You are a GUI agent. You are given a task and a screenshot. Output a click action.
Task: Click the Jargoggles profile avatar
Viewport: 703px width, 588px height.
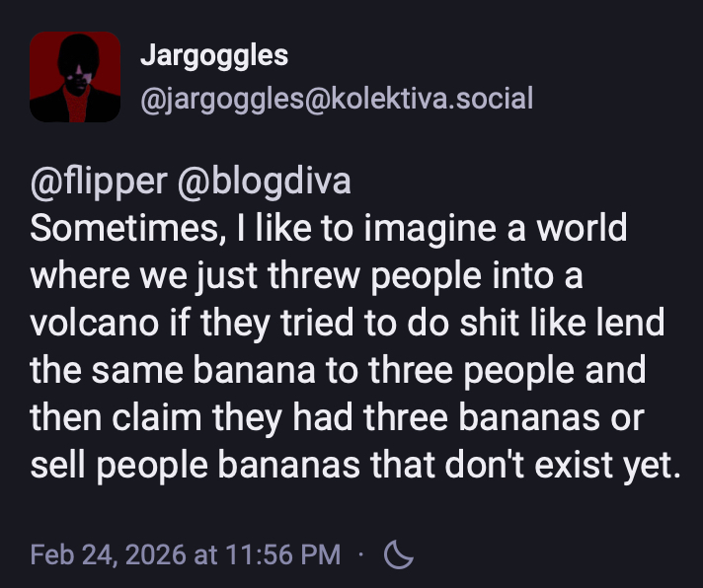point(75,77)
